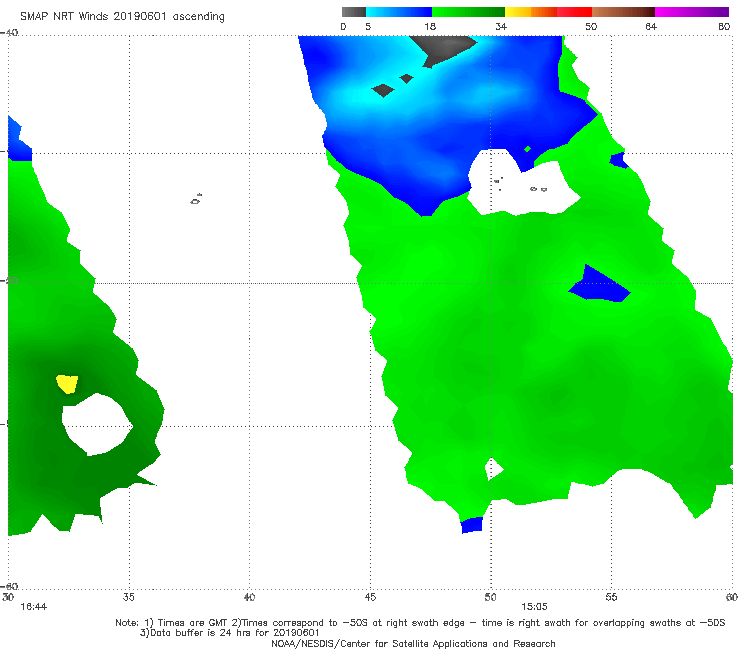Click the colorbar label "64"
This screenshot has width=740, height=650.
point(651,26)
